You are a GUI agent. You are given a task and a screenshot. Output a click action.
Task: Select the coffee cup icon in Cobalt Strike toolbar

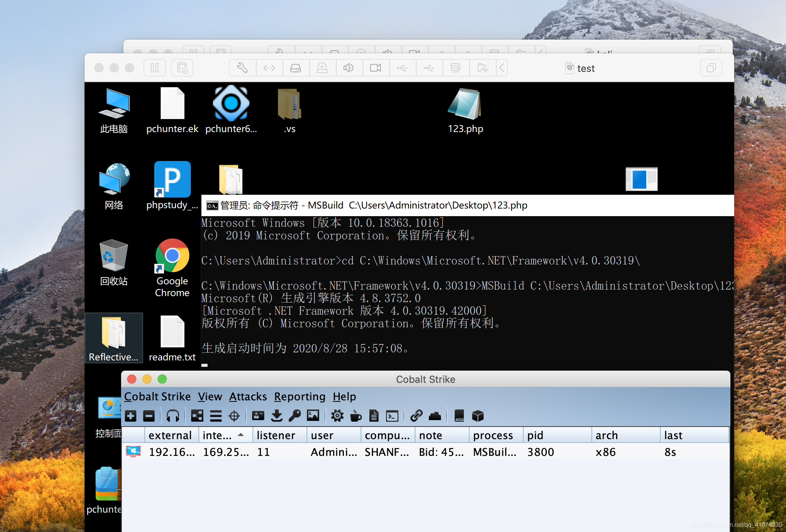[357, 416]
